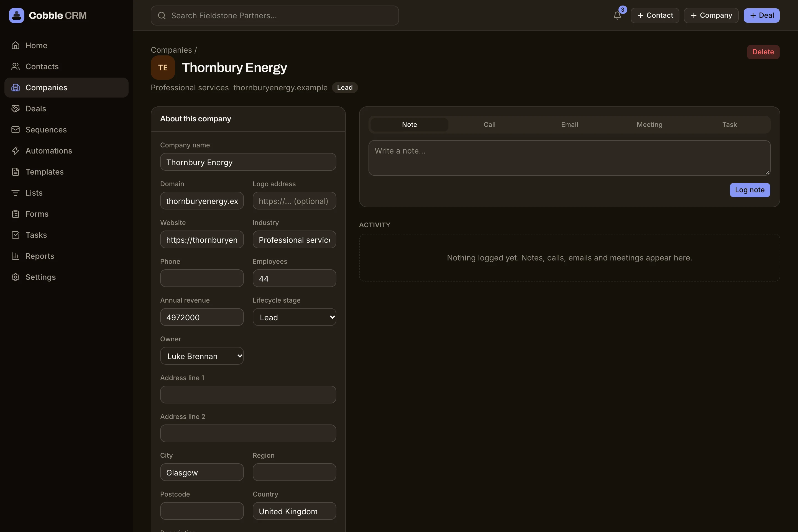Click the Companies building icon
The height and width of the screenshot is (532, 798).
[x=16, y=88]
